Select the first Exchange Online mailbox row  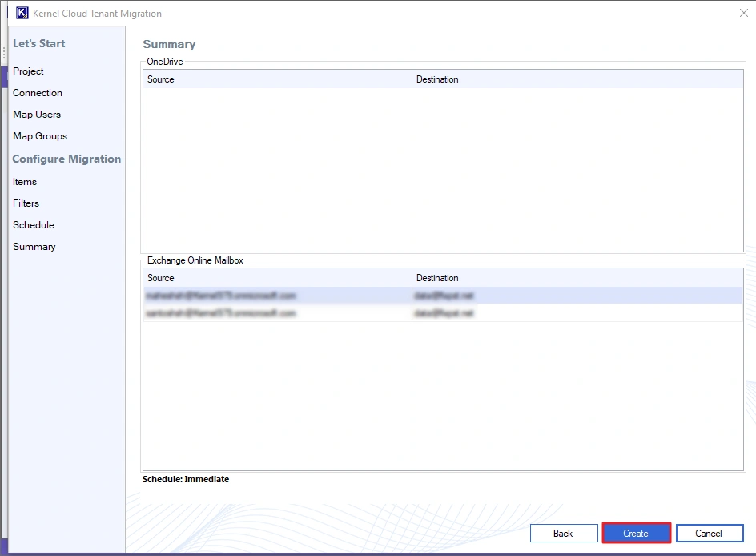pos(320,296)
